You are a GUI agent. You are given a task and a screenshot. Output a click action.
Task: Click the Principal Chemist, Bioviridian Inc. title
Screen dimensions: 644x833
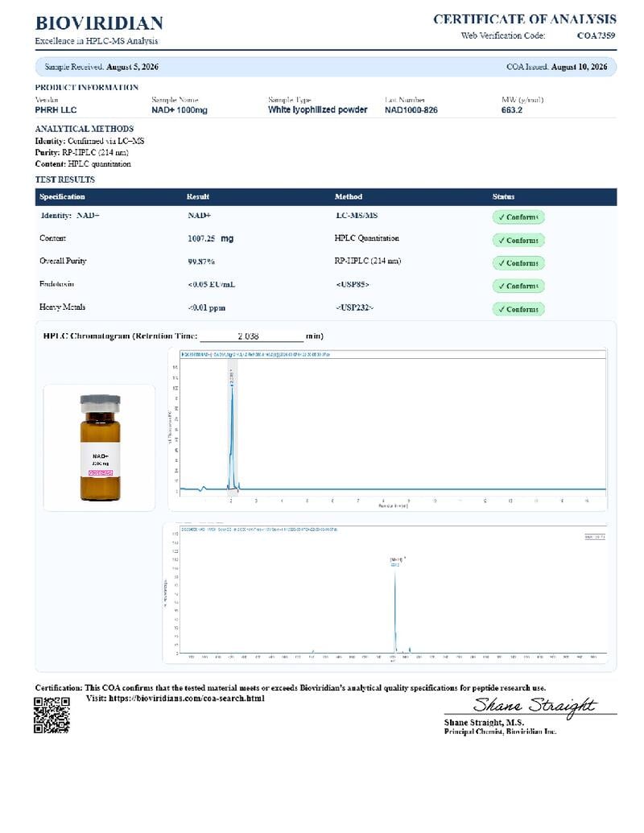(x=500, y=732)
